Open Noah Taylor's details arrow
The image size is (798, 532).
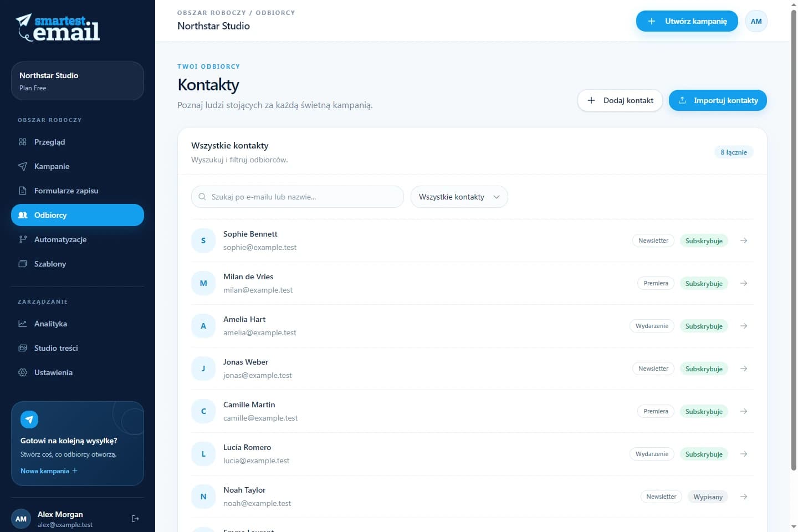(744, 497)
